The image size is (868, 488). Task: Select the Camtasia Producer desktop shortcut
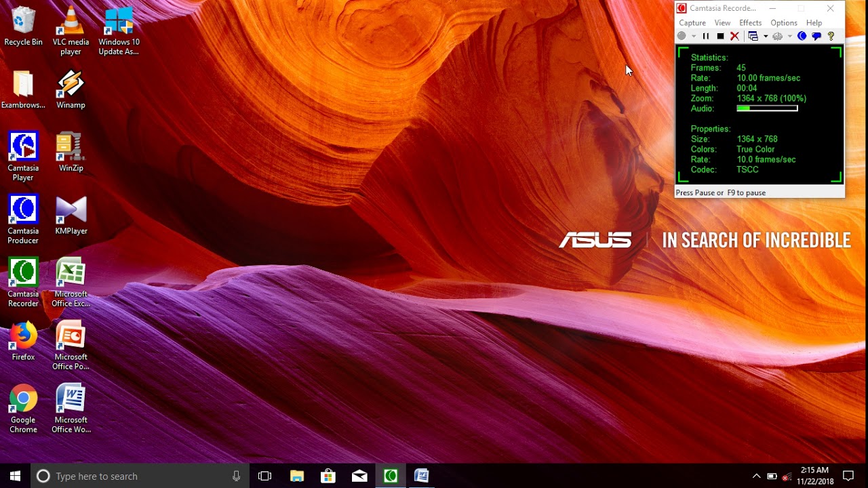(23, 220)
